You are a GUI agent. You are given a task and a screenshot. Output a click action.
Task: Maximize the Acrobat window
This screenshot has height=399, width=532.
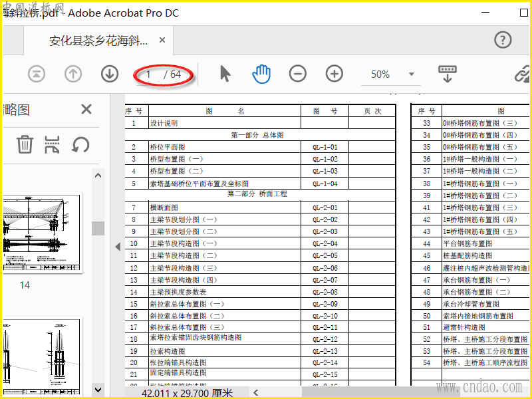click(x=524, y=12)
